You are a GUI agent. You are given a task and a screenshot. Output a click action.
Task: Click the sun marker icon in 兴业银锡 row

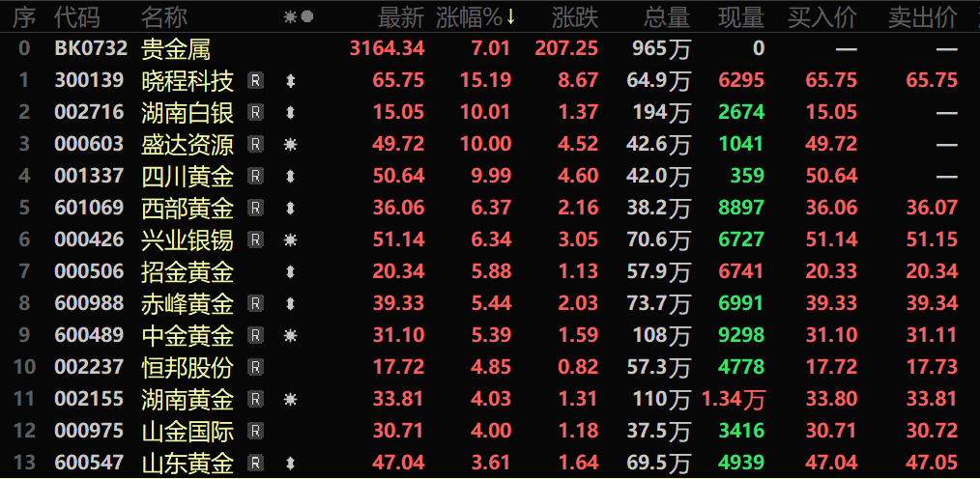pos(290,239)
